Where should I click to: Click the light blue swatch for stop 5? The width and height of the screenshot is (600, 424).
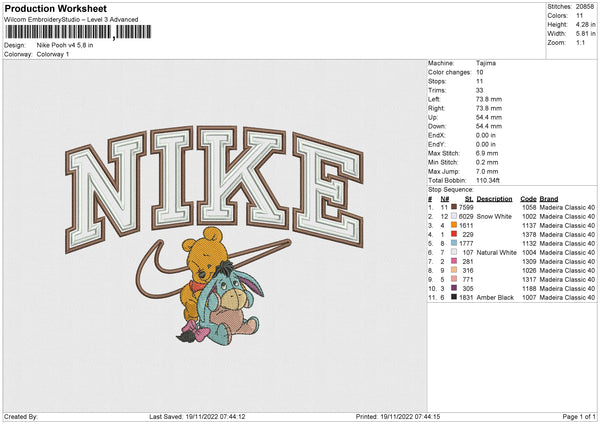click(454, 243)
